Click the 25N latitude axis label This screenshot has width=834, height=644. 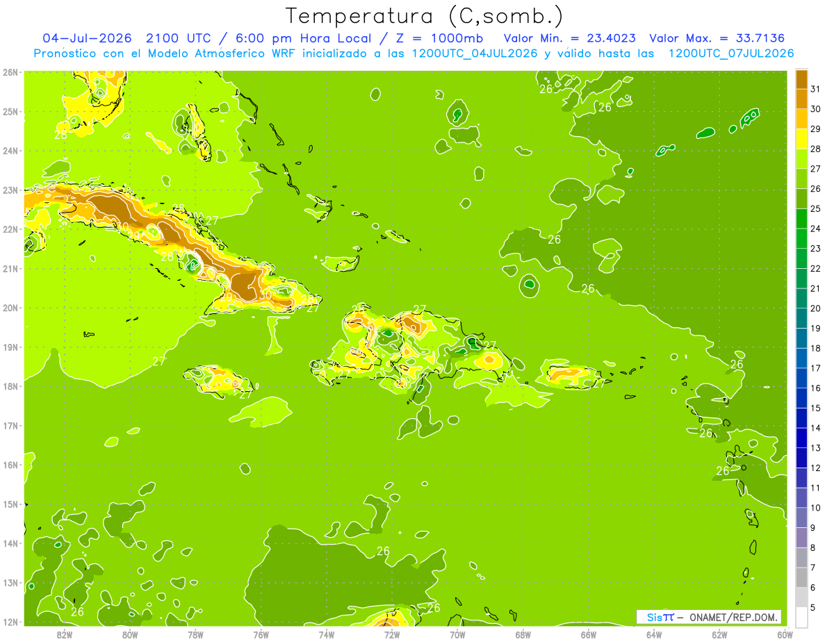(10, 111)
